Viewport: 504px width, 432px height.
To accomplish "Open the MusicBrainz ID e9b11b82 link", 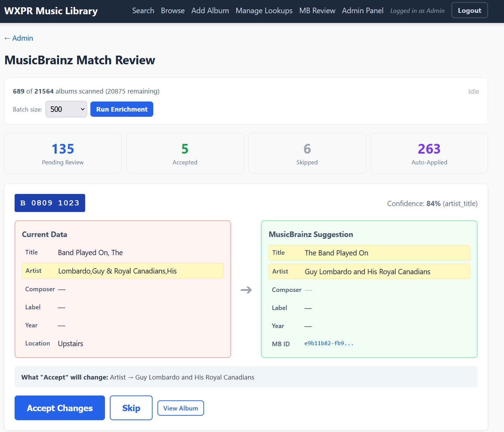I will tap(329, 343).
